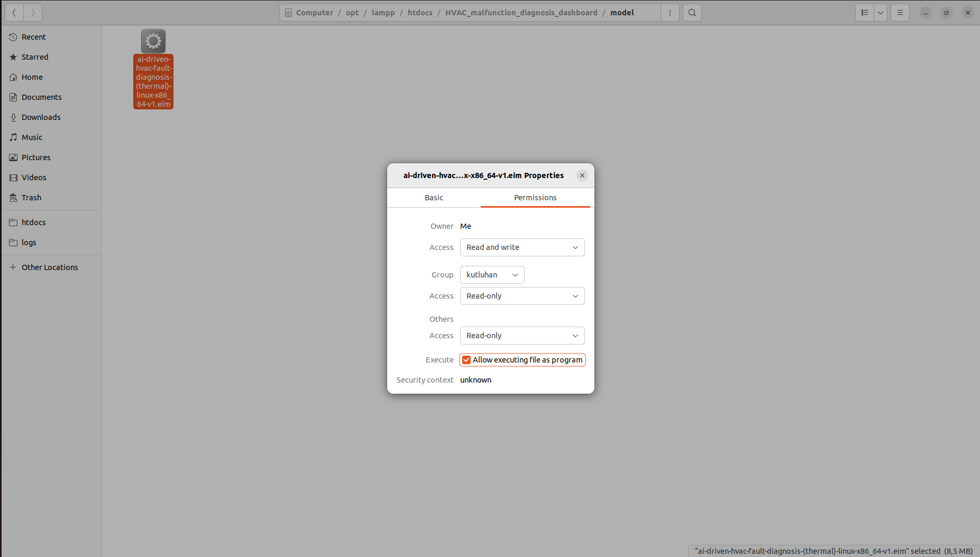Open the Group access Read-only dropdown

[522, 296]
